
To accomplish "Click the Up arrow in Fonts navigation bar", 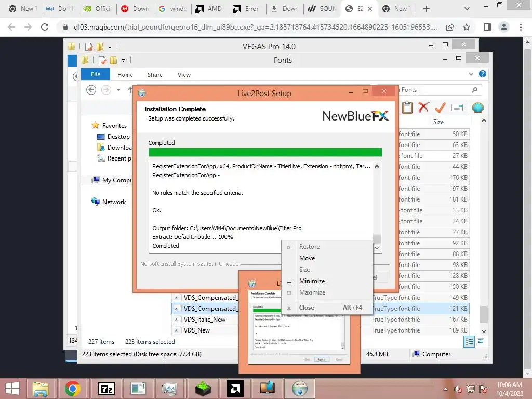I will [130, 90].
